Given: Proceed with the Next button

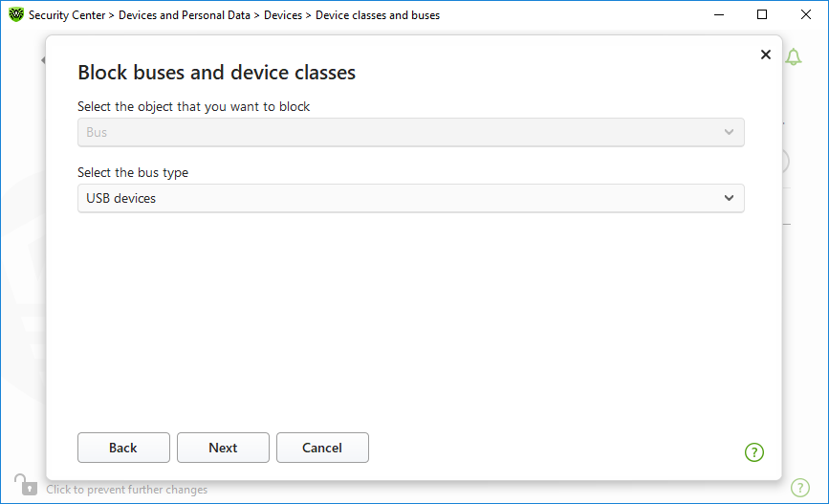Looking at the screenshot, I should (x=223, y=448).
